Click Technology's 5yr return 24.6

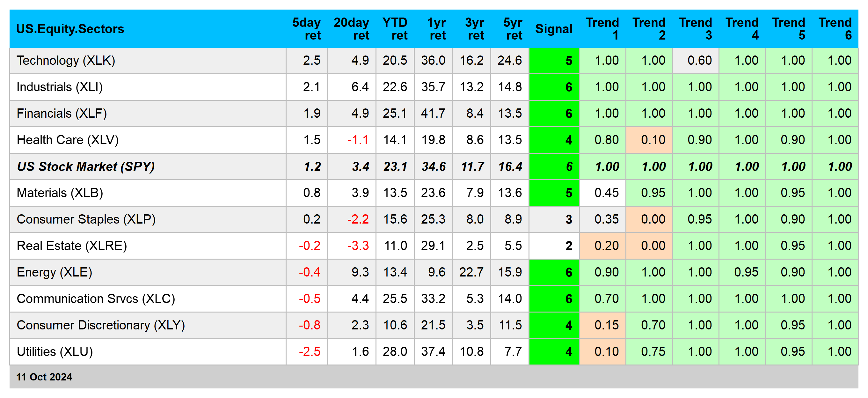tap(510, 61)
